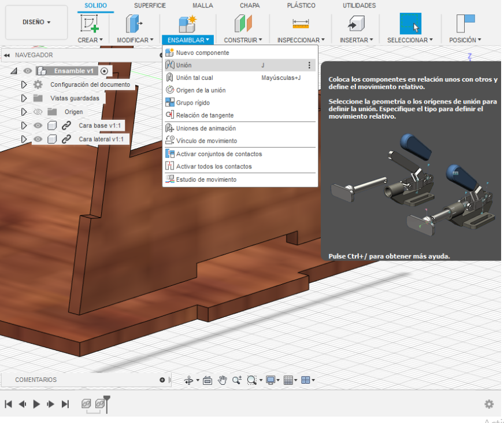Select Origen de la unión entry
Viewport: 504px width, 423px height.
[x=240, y=90]
